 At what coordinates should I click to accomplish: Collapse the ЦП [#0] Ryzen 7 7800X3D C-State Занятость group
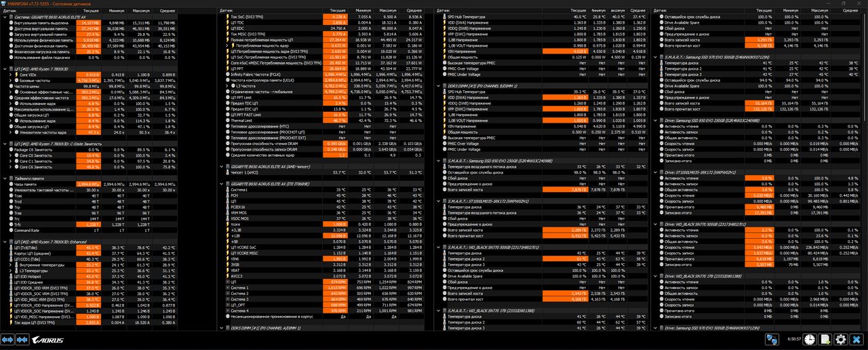coord(5,144)
